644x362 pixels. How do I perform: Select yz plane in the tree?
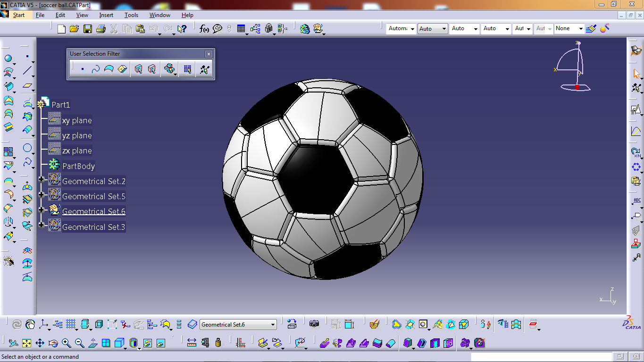coord(77,136)
